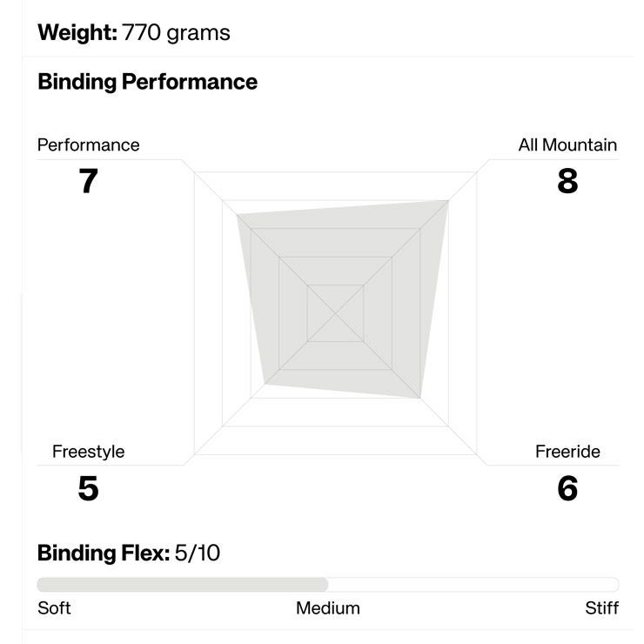
Task: Click the center of the radar chart
Action: (x=335, y=313)
